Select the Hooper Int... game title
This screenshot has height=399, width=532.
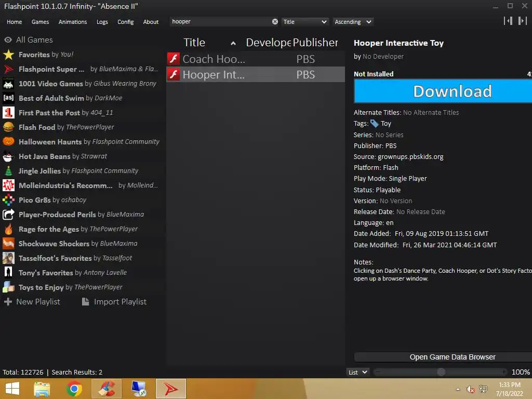point(214,75)
